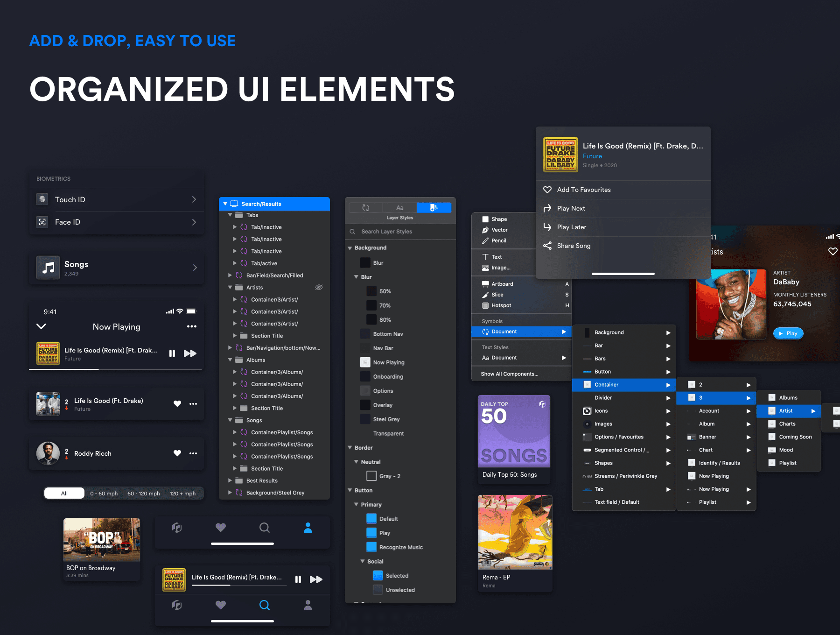This screenshot has width=840, height=635.
Task: Open more options for the Roddy Ricch row
Action: point(193,453)
